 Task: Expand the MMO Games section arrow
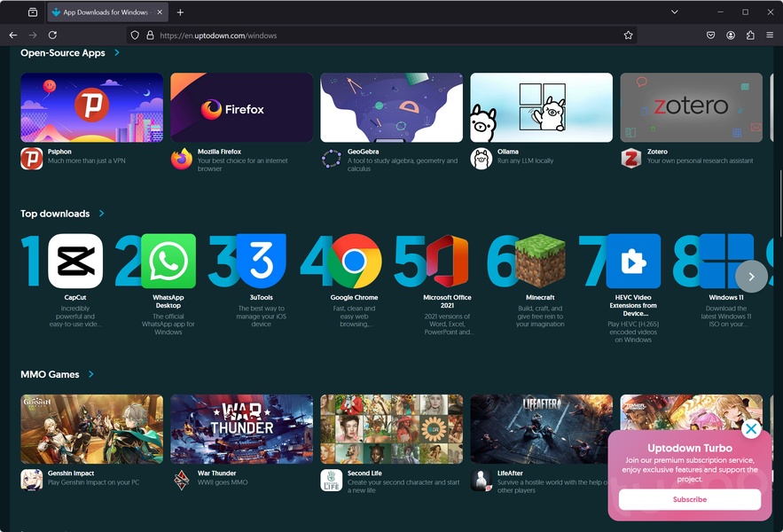pos(91,375)
